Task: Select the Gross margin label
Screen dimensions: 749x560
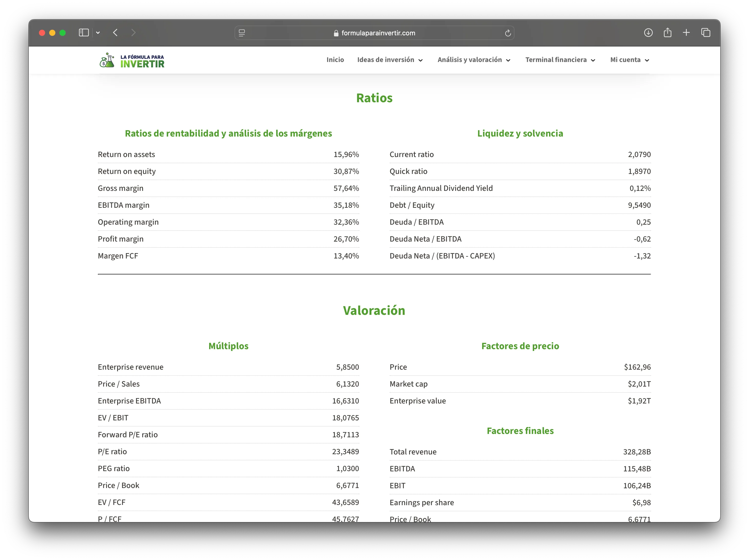Action: (x=120, y=188)
